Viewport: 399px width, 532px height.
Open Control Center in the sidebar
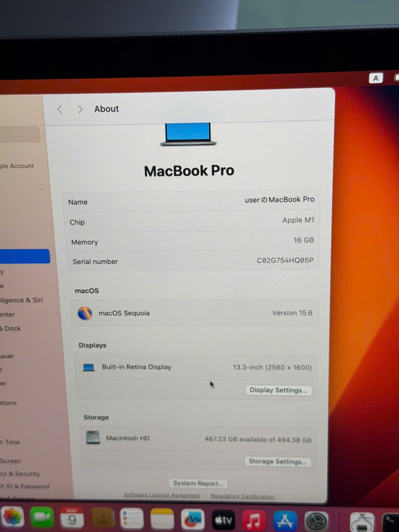coord(7,315)
